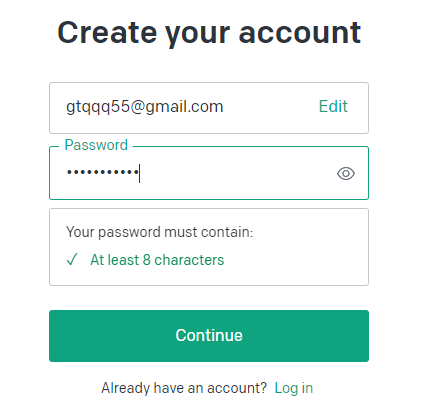Screen dimensions: 429x411
Task: Click the green checkmark beside the character rule
Action: (x=72, y=259)
